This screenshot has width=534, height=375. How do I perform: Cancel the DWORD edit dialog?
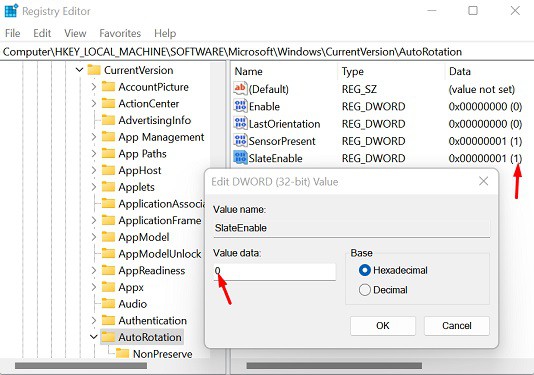[x=457, y=326]
